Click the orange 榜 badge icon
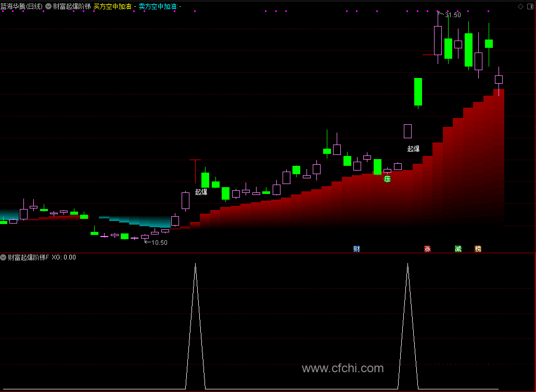 478,249
